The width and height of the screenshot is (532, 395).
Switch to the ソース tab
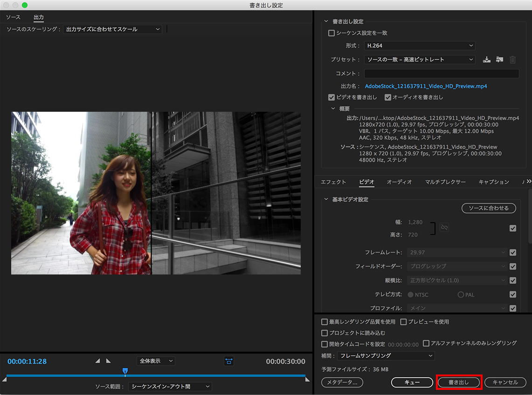point(13,17)
